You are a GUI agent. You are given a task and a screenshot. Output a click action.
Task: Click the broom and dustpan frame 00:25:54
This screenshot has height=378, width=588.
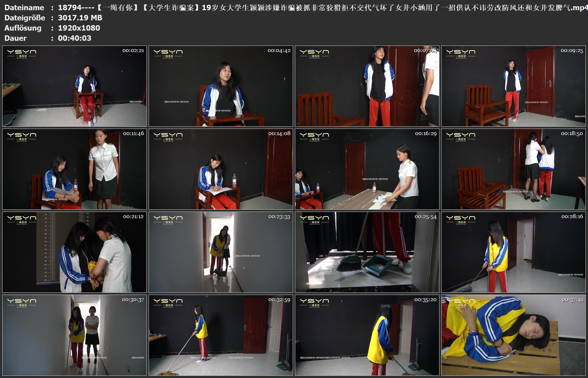pyautogui.click(x=367, y=252)
